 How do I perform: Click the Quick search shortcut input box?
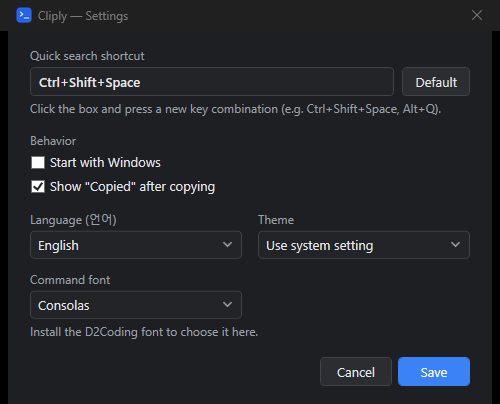click(212, 82)
